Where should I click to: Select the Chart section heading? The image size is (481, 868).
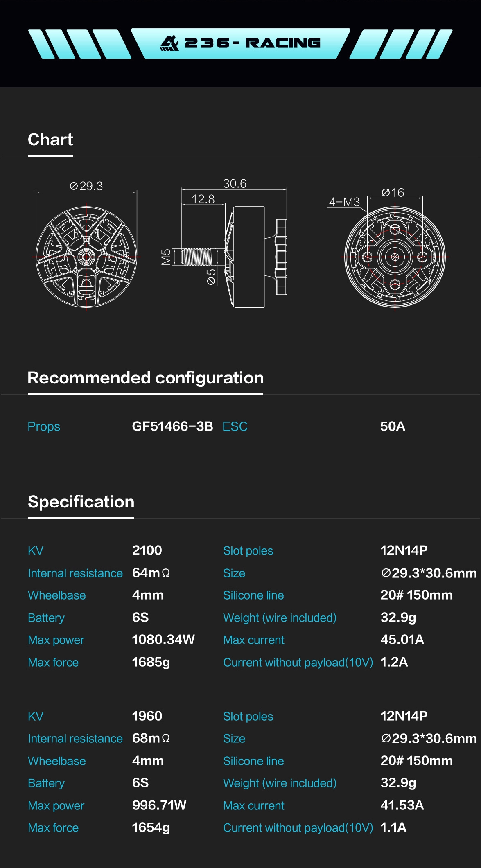point(50,140)
